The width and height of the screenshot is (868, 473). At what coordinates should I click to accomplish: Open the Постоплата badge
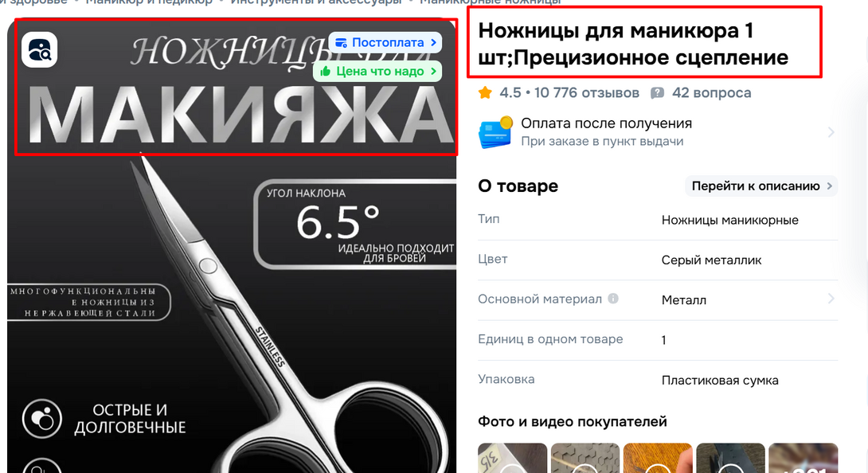[385, 43]
